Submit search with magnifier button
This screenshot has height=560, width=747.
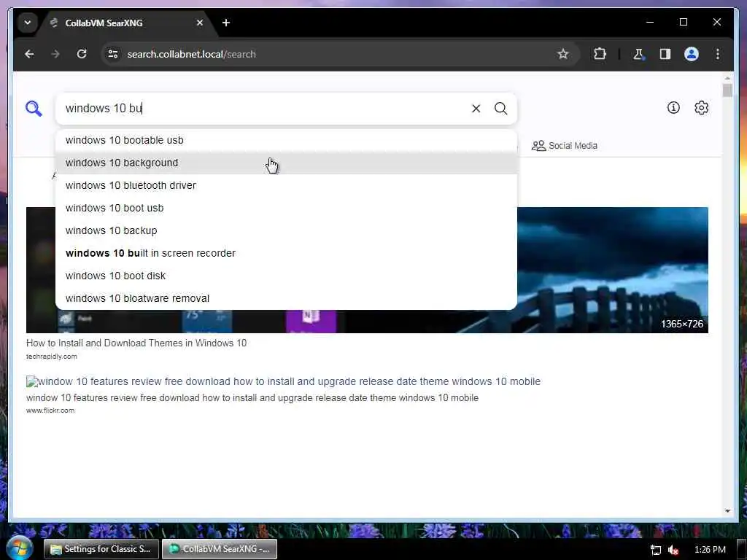500,109
